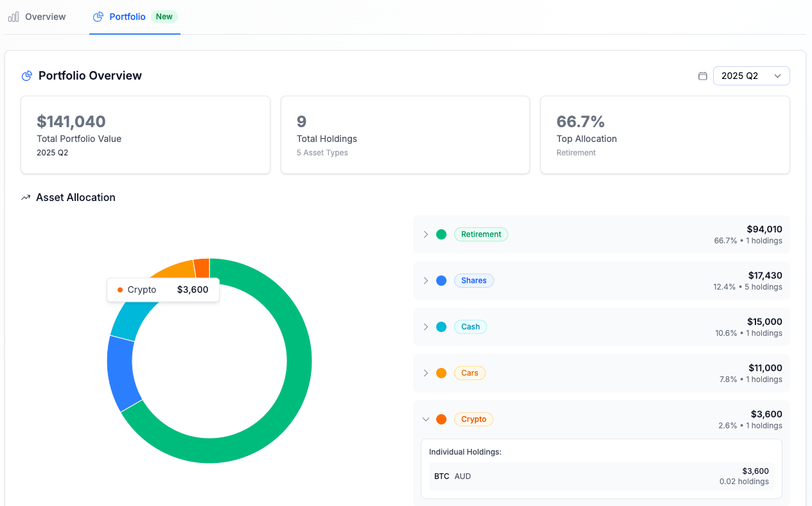Click the blue dot icon for Shares
Image resolution: width=812 pixels, height=506 pixels.
[x=441, y=280]
